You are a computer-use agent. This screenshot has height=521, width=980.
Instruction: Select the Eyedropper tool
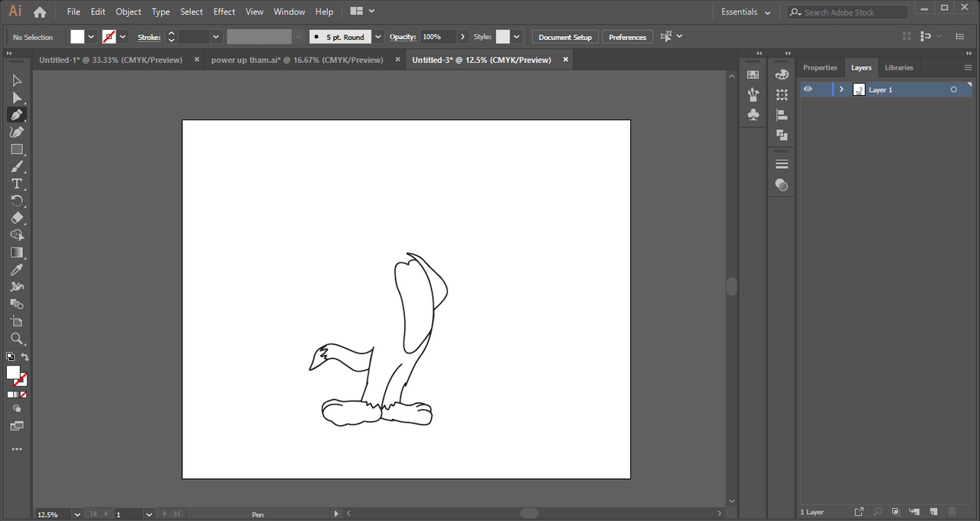tap(17, 270)
